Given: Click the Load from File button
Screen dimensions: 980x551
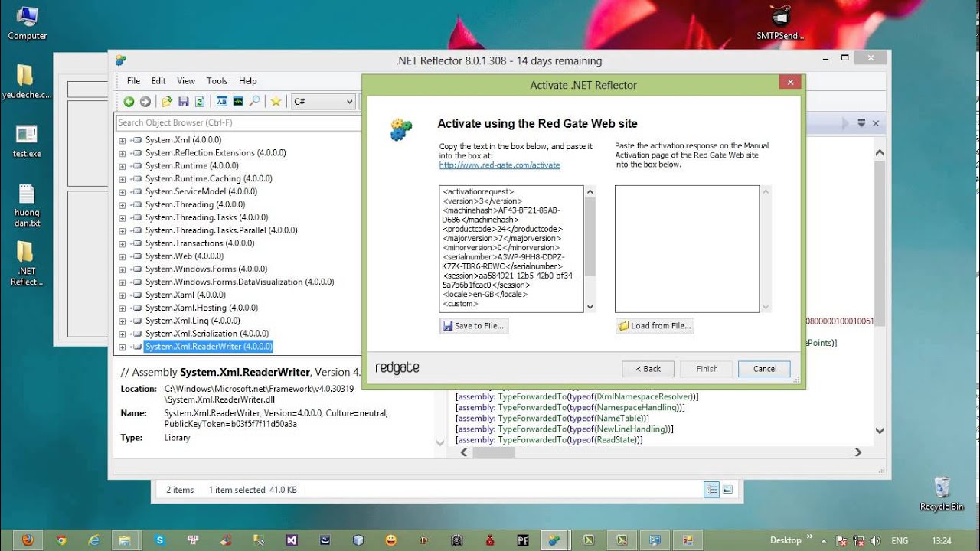Looking at the screenshot, I should (655, 326).
